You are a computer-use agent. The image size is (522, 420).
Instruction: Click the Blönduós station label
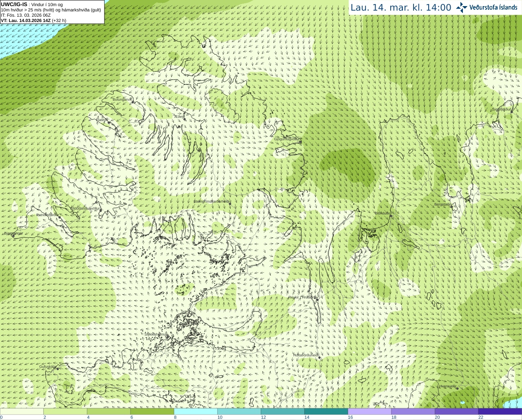click(383, 213)
